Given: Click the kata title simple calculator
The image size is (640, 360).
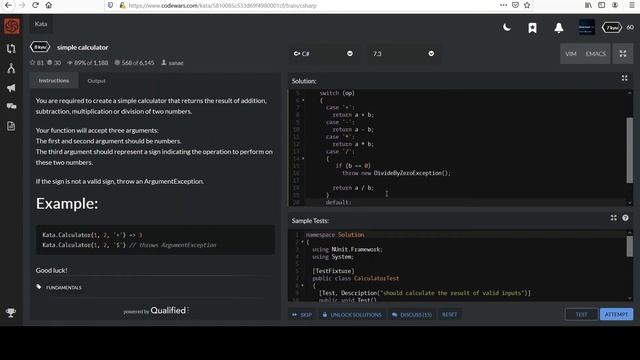Looking at the screenshot, I should coord(82,47).
